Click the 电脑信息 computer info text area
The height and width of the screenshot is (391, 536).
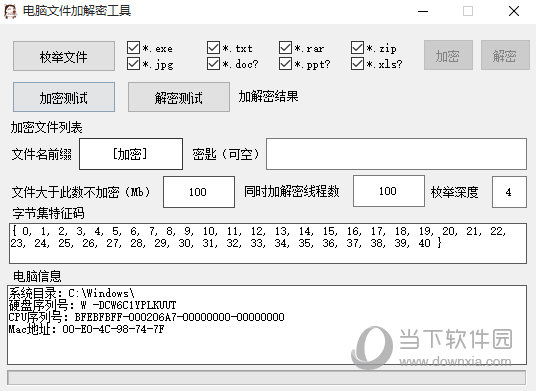(267, 325)
